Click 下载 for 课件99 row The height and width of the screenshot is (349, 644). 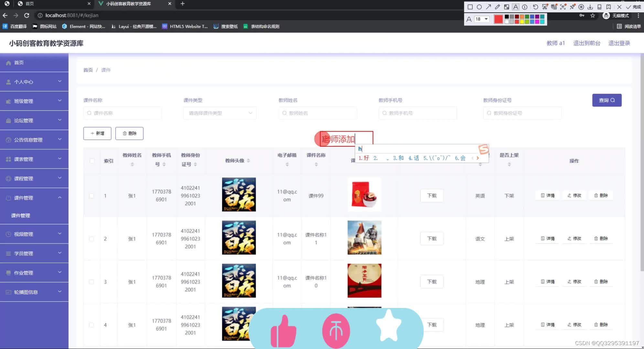click(x=432, y=196)
